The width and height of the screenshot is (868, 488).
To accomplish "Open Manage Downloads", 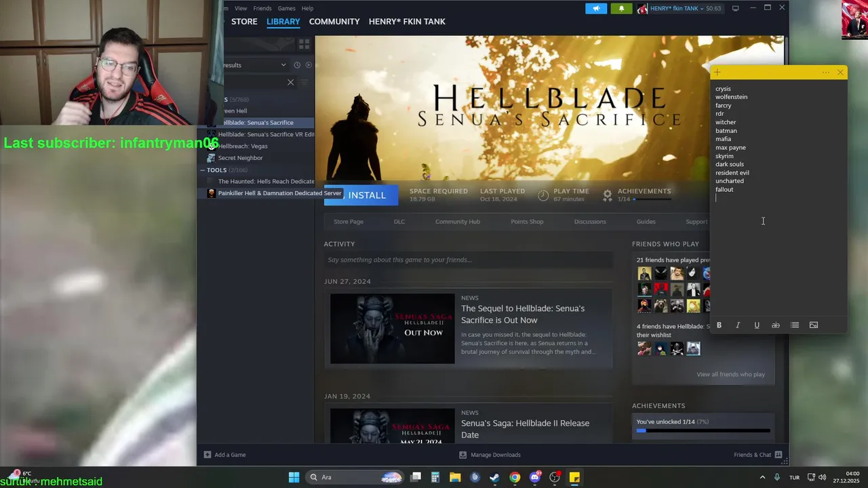I will pos(490,455).
